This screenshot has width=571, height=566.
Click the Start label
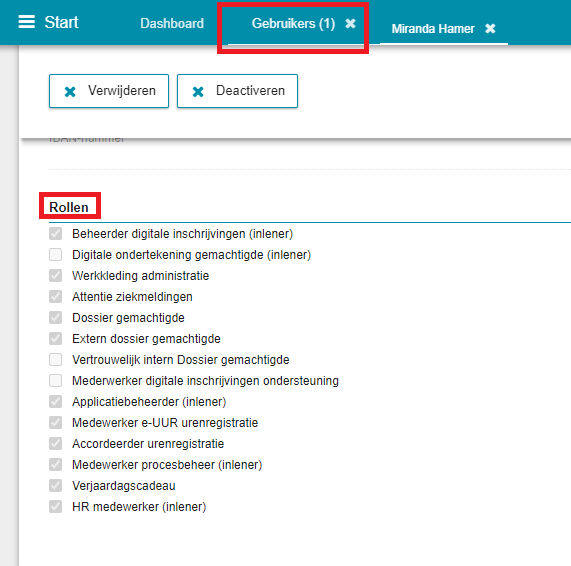pos(61,22)
